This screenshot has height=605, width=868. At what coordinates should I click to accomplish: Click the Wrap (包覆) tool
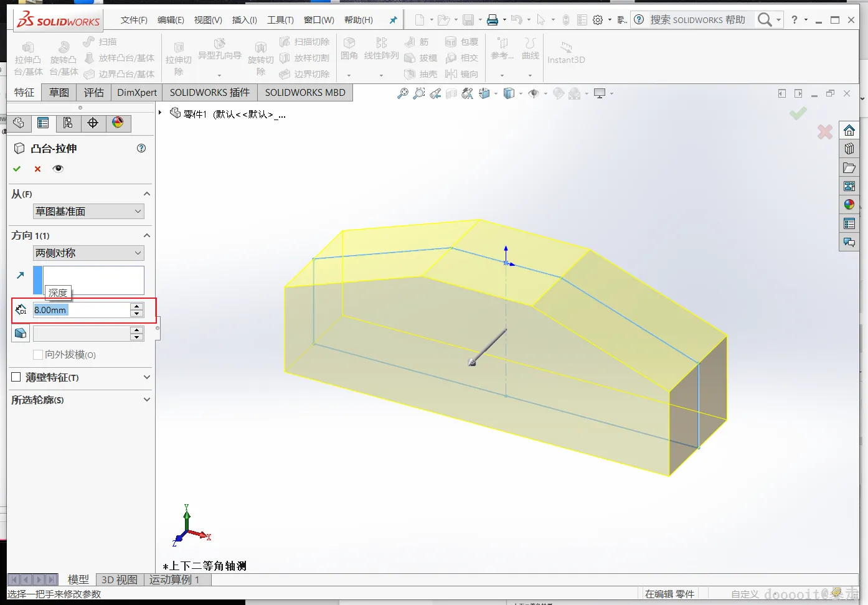[461, 42]
